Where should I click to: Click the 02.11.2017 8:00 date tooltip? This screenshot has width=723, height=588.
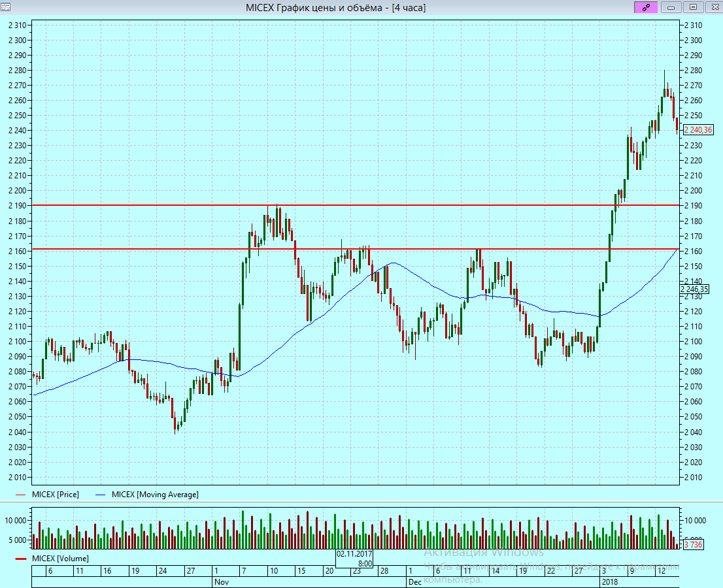tap(354, 559)
